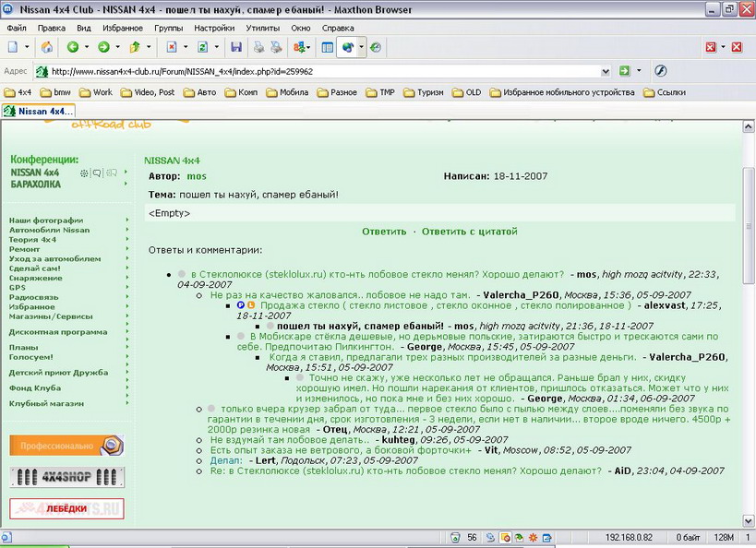Click page scrollbar up arrow
This screenshot has width=756, height=548.
tap(749, 126)
